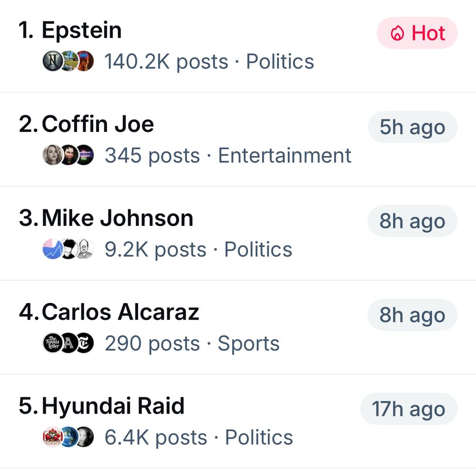Image resolution: width=476 pixels, height=474 pixels.
Task: Click the '140.2K posts' count under Epstein
Action: pos(166,62)
